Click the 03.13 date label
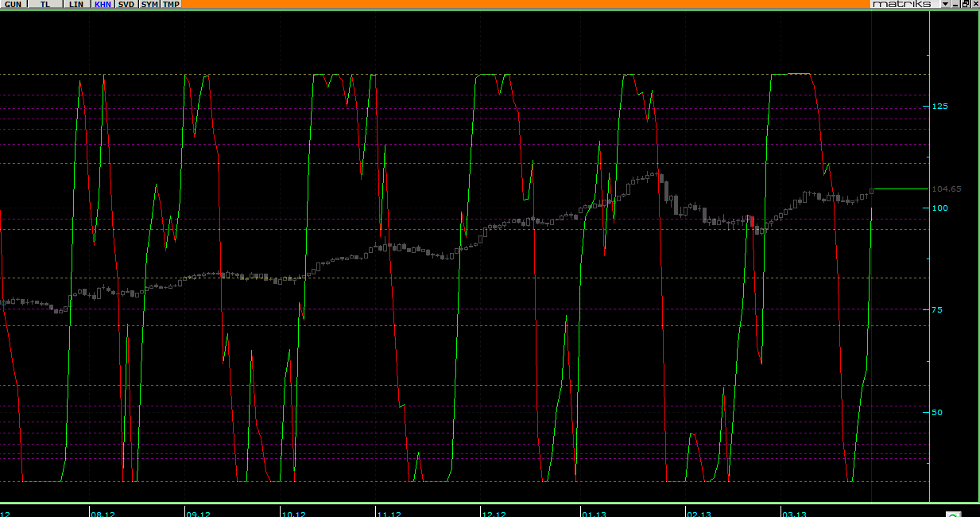The width and height of the screenshot is (980, 517). 793,513
